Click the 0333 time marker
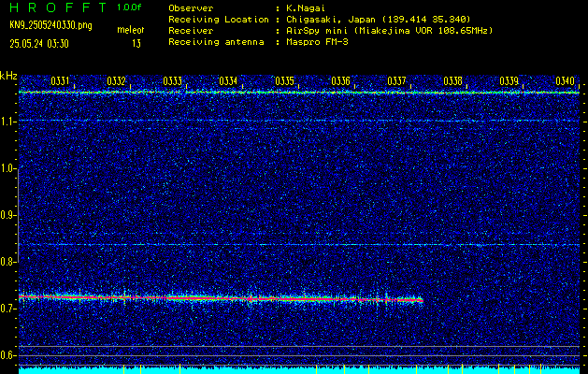The width and height of the screenshot is (588, 374). [173, 81]
